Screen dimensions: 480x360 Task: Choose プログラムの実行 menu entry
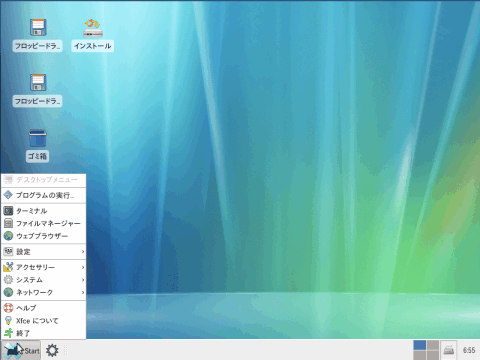click(x=44, y=195)
